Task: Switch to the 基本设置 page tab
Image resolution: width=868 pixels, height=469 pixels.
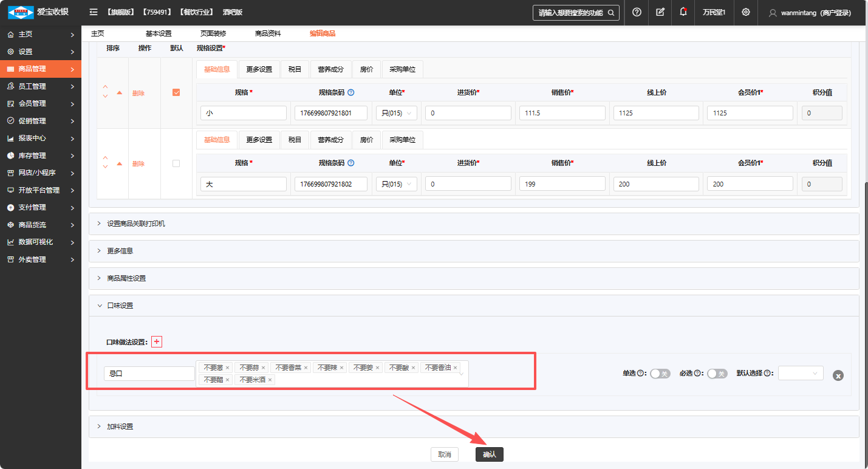Action: [159, 33]
